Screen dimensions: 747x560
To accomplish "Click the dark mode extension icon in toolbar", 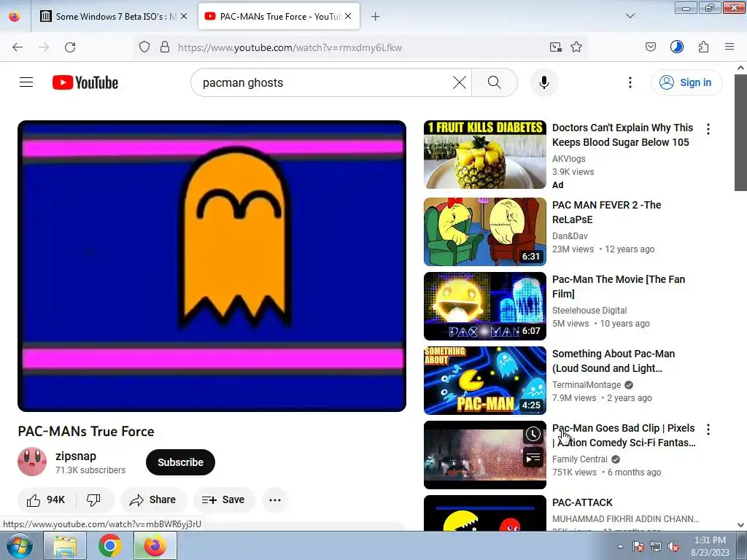I will (677, 47).
